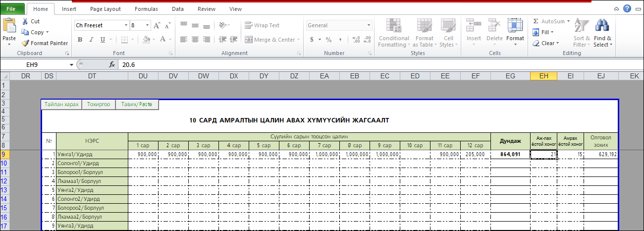Click the Fill Color paint bucket
This screenshot has width=644, height=231.
(x=146, y=40)
